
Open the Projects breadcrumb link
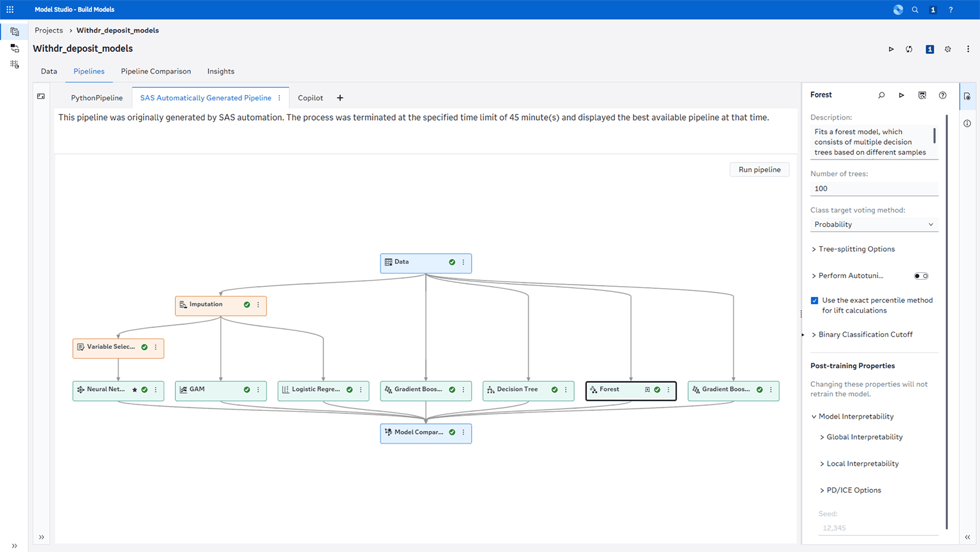[48, 30]
